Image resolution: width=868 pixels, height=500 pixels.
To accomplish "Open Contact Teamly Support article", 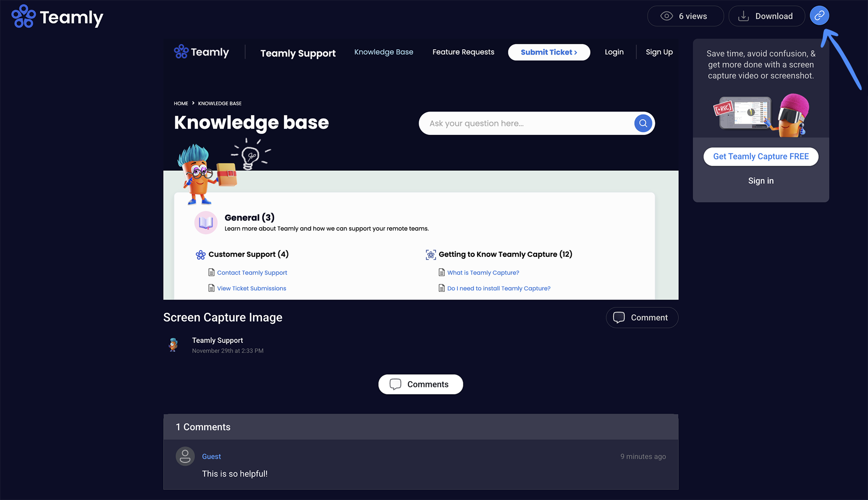I will [x=252, y=273].
